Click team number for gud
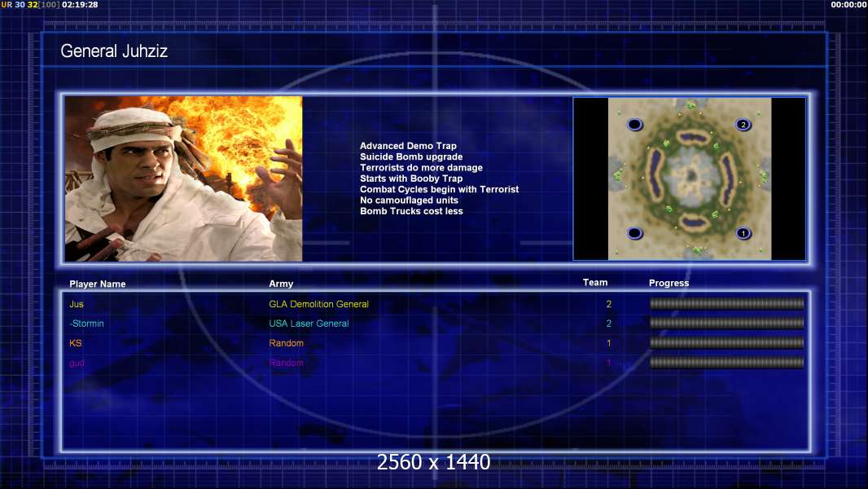868x489 pixels. click(609, 363)
